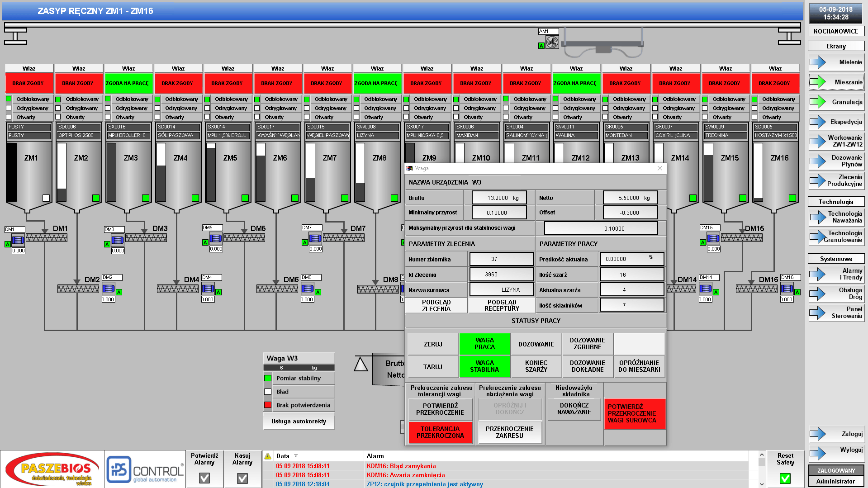Click the DM15 motor icon
Viewport: 868px width, 488px height.
[713, 238]
